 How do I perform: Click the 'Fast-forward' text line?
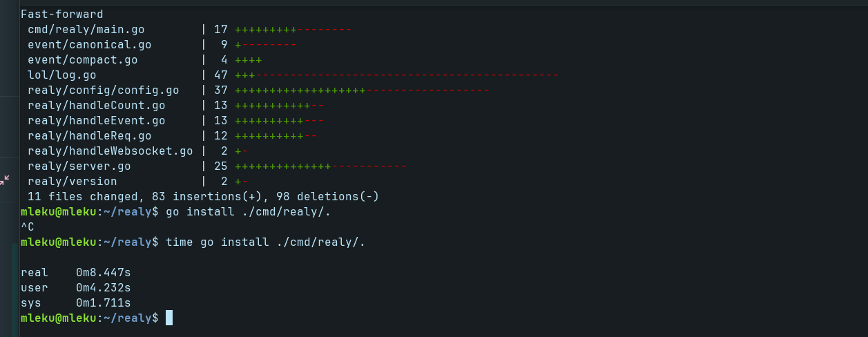(62, 14)
